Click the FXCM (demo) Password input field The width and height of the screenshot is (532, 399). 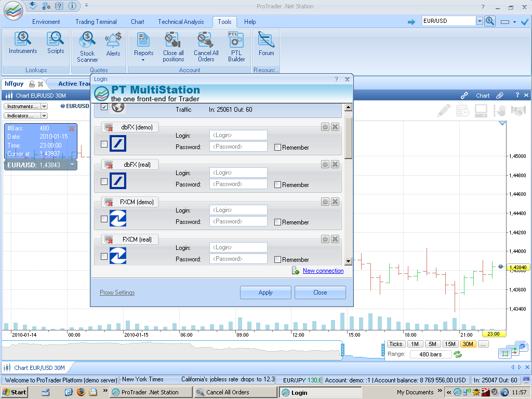tap(238, 221)
